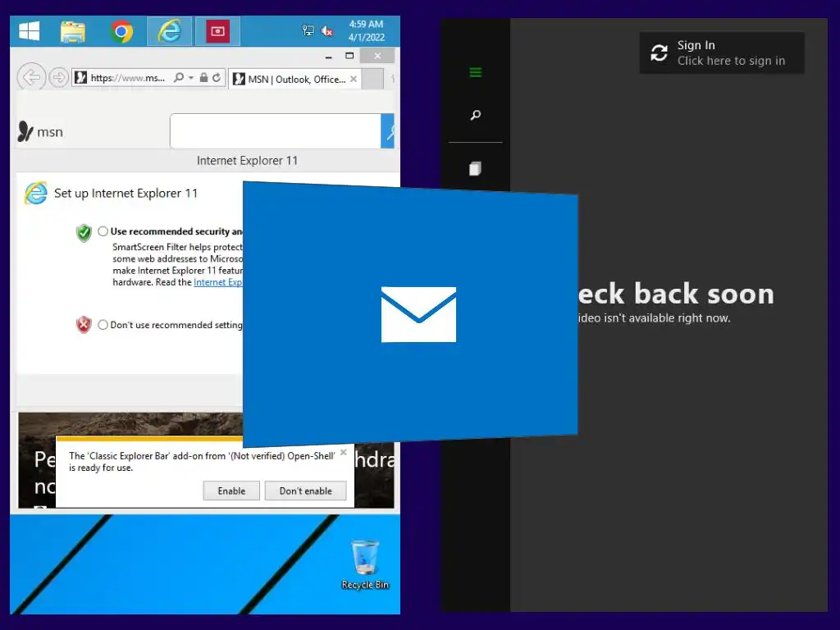Maximize the Internet Explorer window
The image size is (840, 630).
click(349, 56)
